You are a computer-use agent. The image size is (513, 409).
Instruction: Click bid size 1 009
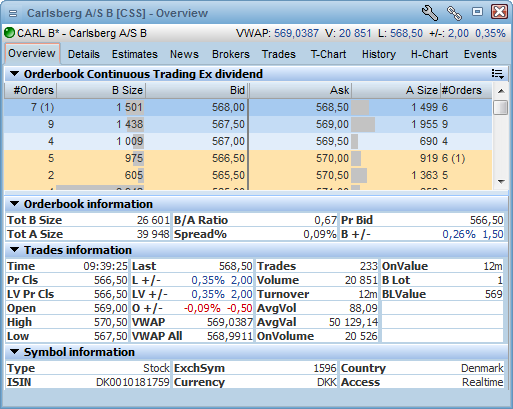point(130,141)
